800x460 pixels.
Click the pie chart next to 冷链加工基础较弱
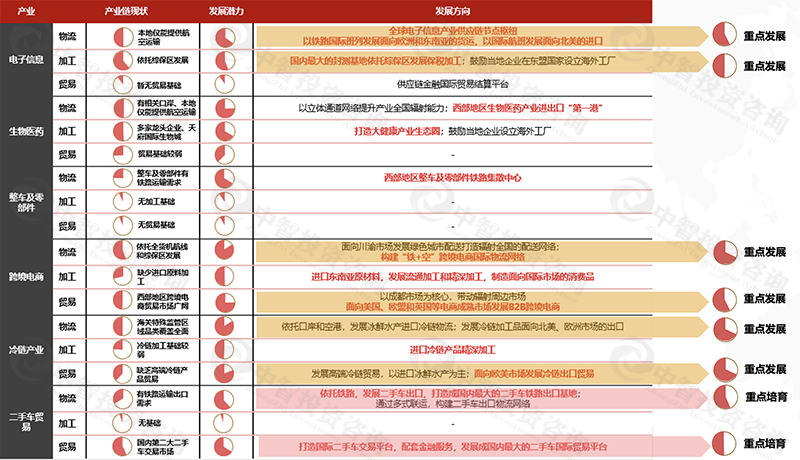[122, 349]
